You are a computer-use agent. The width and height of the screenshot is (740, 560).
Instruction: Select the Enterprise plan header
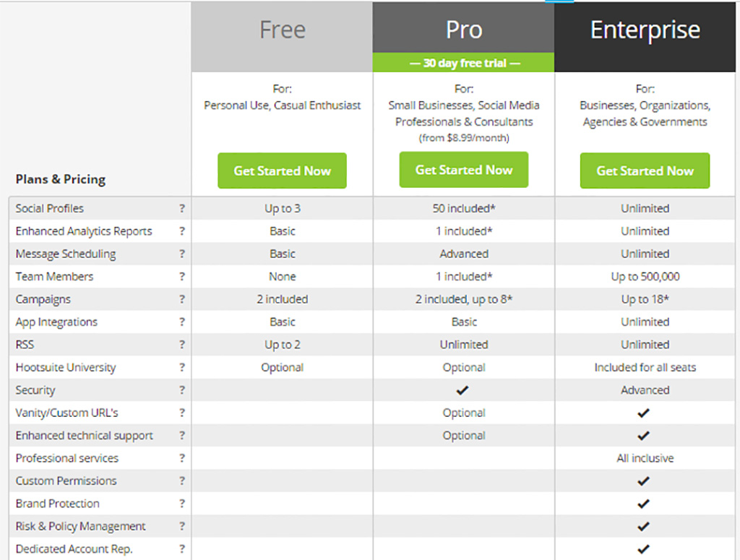coord(645,30)
